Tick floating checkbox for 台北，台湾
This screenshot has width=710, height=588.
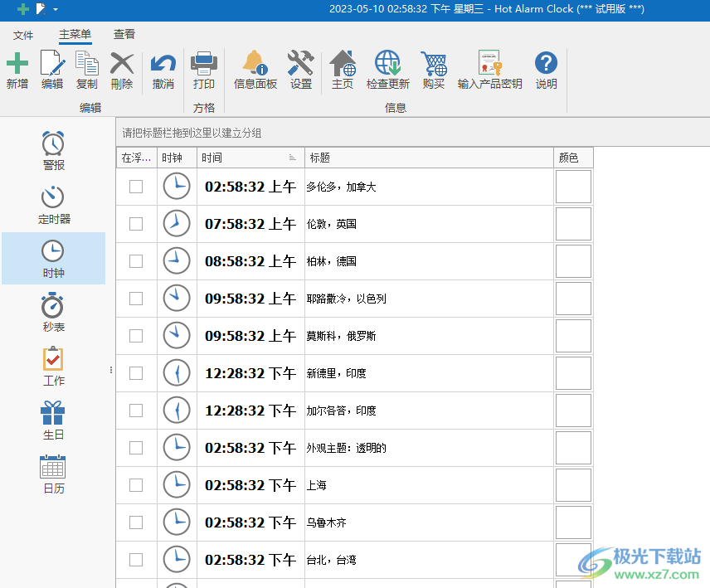pos(136,560)
